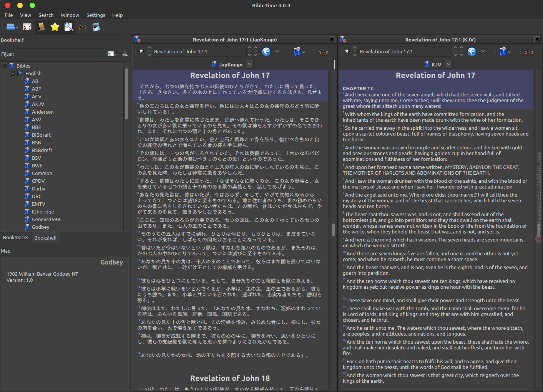Go back in JapKougo window history

(266, 51)
